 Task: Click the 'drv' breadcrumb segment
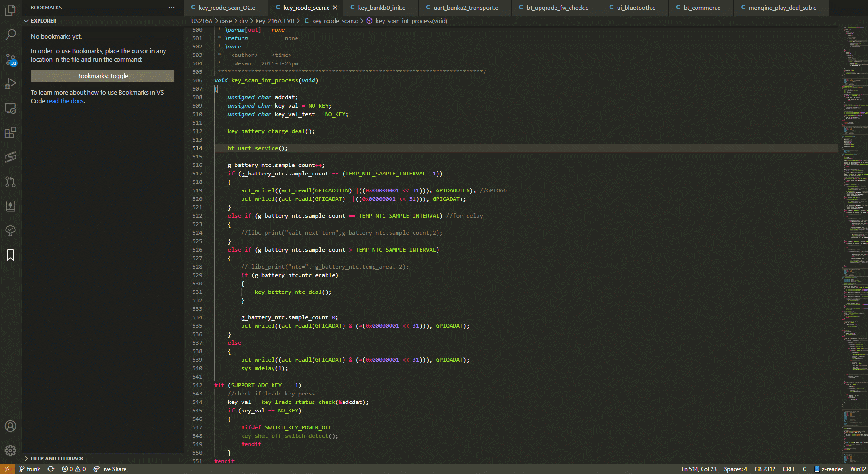pos(243,21)
